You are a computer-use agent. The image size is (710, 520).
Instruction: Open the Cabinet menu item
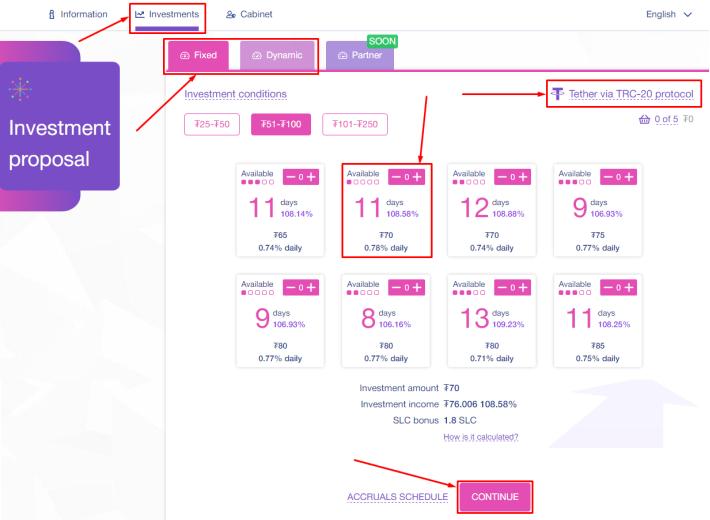(249, 15)
